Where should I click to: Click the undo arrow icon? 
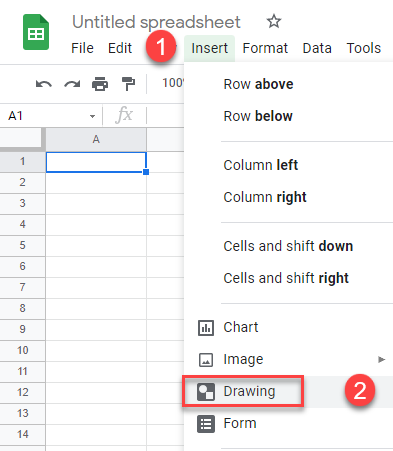44,84
